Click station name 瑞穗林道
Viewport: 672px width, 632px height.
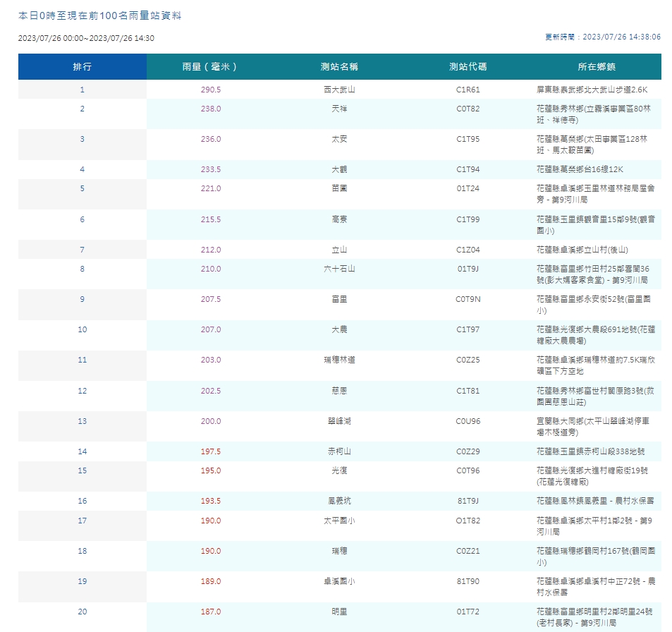(339, 360)
